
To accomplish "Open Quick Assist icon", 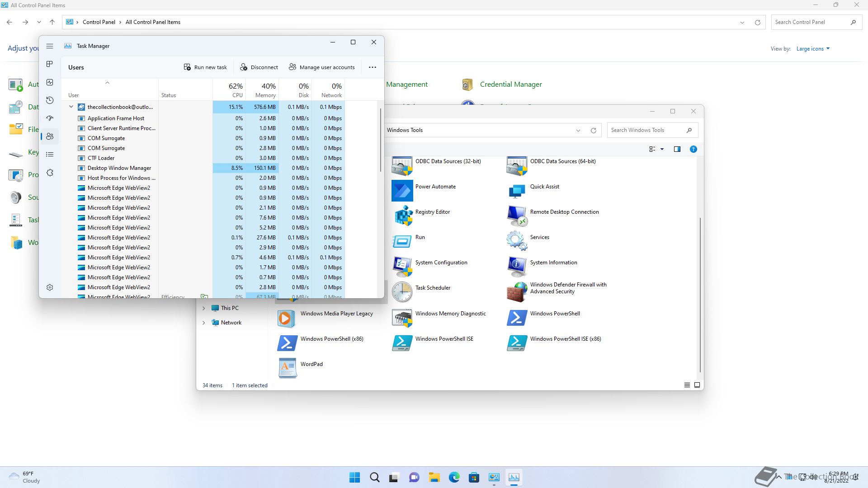I will click(x=517, y=191).
